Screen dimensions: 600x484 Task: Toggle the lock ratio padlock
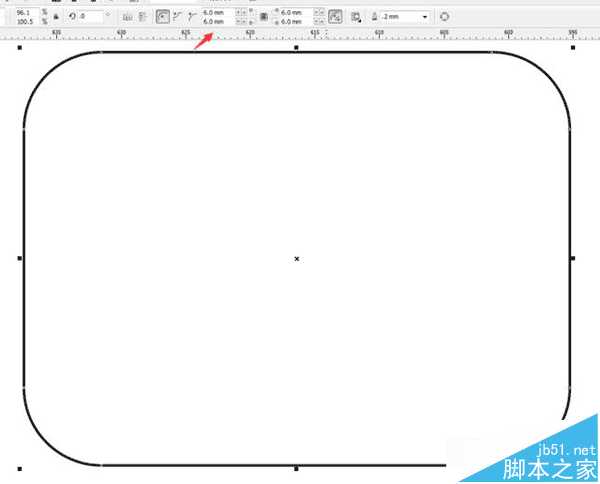(x=55, y=17)
